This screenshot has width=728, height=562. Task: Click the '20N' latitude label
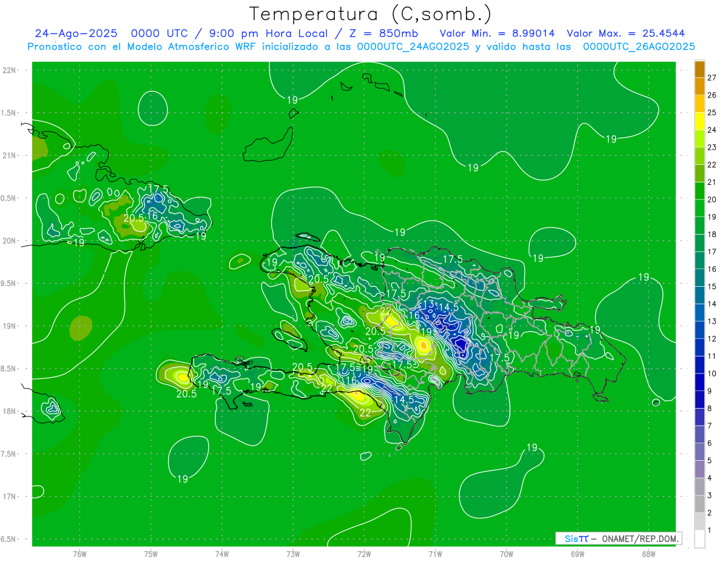click(x=9, y=241)
